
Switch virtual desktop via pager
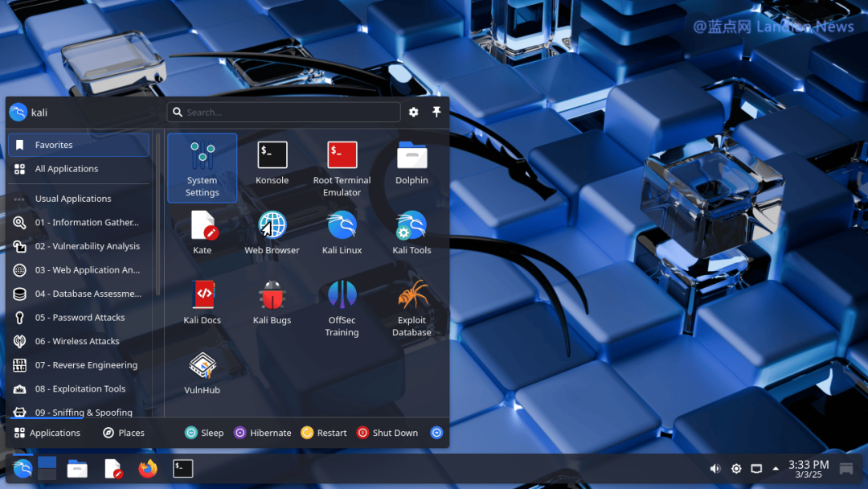point(47,469)
